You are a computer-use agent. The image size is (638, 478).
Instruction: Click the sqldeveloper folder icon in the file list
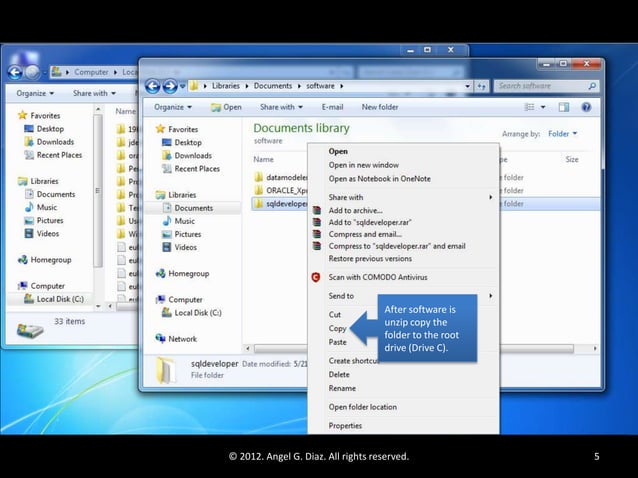258,203
